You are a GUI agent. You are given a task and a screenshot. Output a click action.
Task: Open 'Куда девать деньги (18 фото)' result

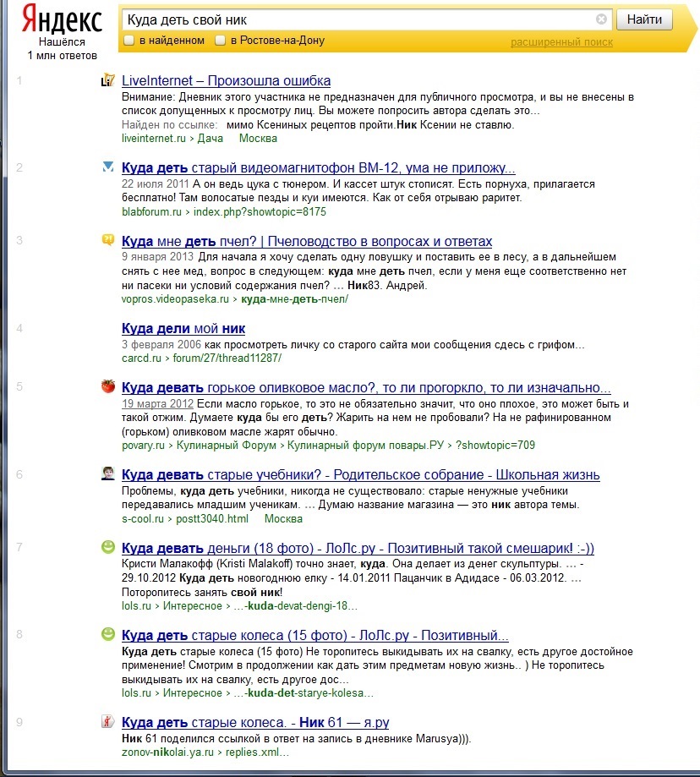coord(358,548)
